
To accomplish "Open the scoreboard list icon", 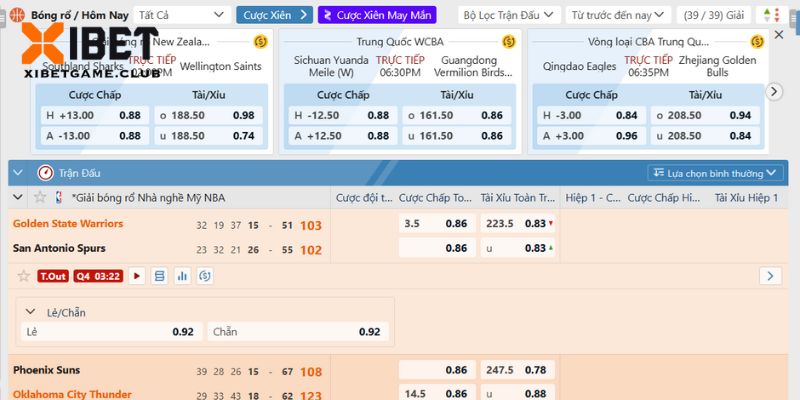I will (x=159, y=276).
